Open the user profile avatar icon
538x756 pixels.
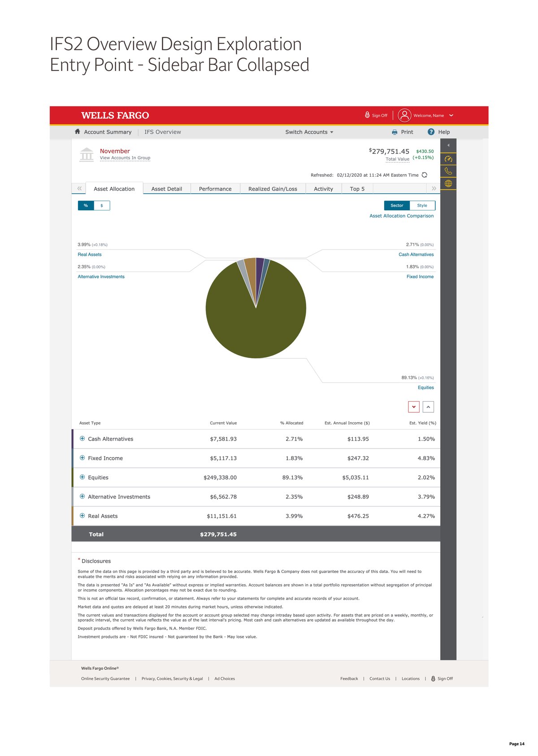tap(404, 115)
